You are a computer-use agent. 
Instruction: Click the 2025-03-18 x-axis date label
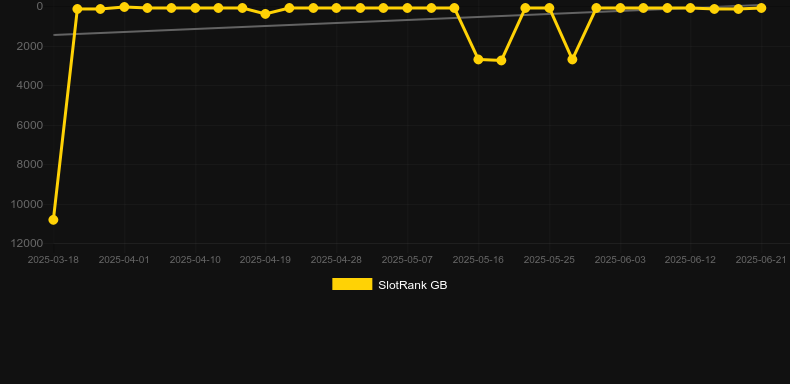(53, 260)
